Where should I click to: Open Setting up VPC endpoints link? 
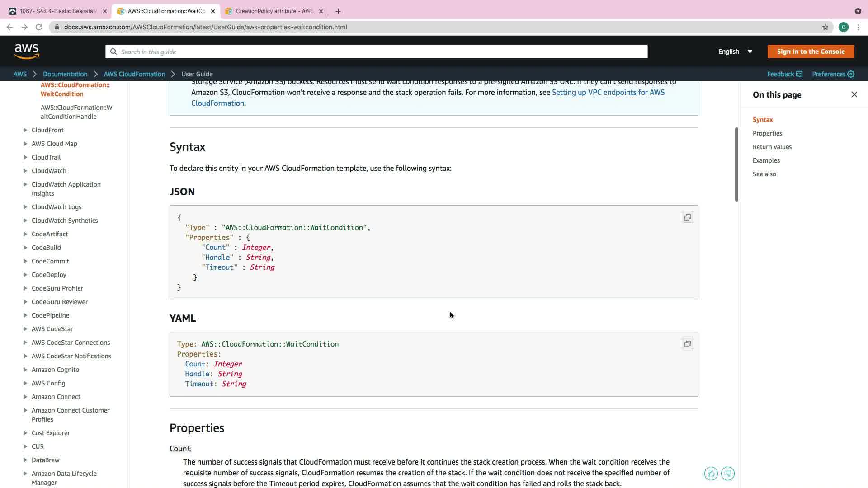(608, 92)
